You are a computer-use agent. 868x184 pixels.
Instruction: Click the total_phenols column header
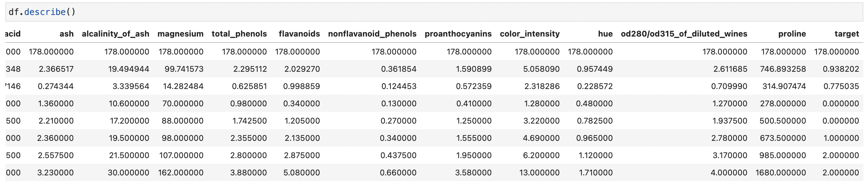pyautogui.click(x=239, y=34)
